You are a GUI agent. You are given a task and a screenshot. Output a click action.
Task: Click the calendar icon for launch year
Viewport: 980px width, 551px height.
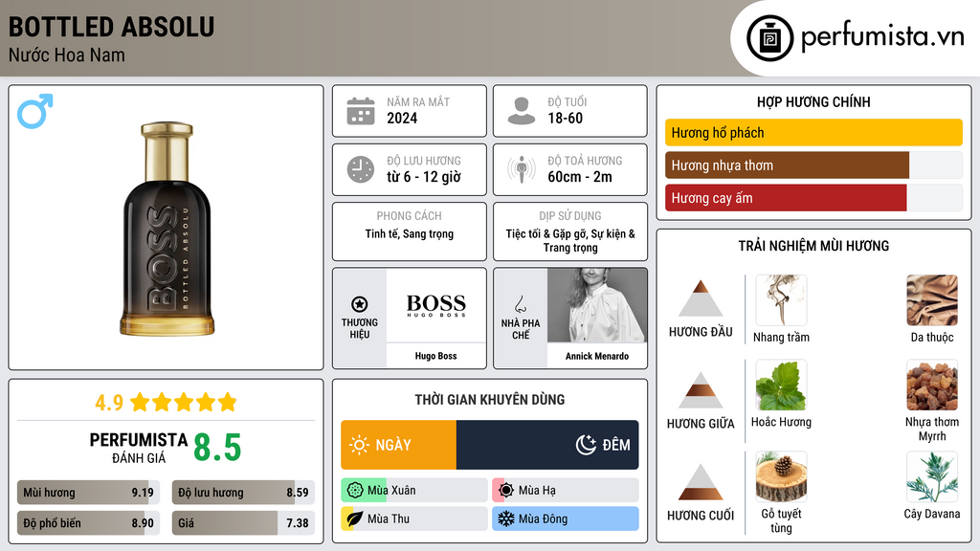point(361,111)
